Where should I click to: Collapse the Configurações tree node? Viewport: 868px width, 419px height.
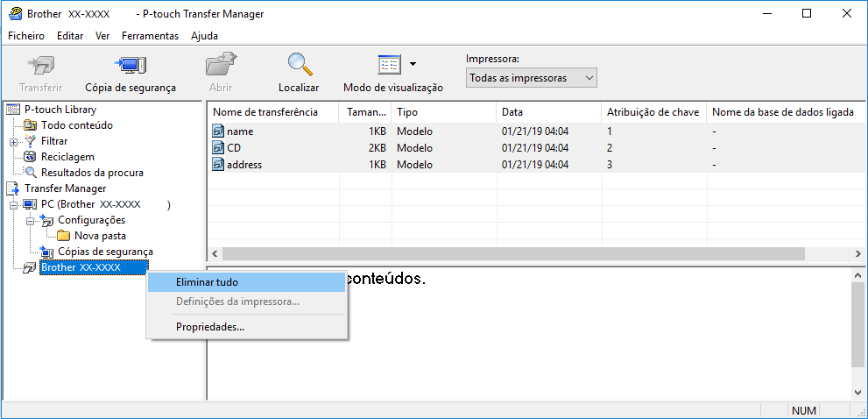tap(31, 221)
